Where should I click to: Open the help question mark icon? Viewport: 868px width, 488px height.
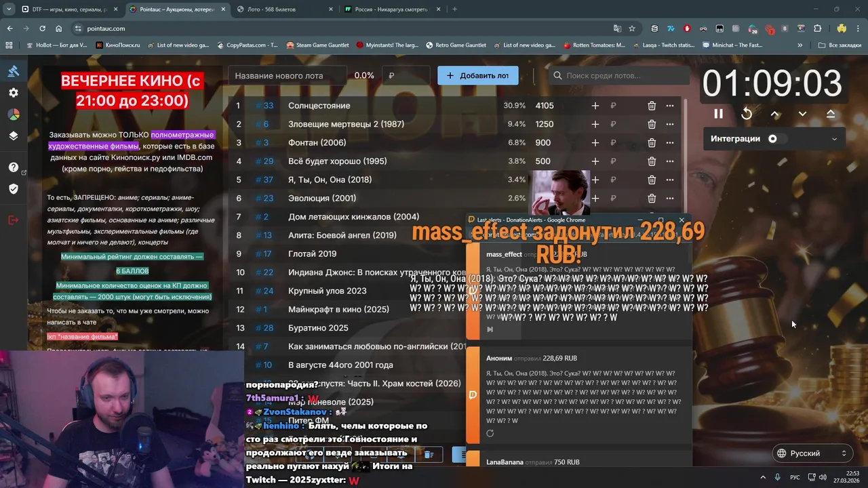point(14,167)
